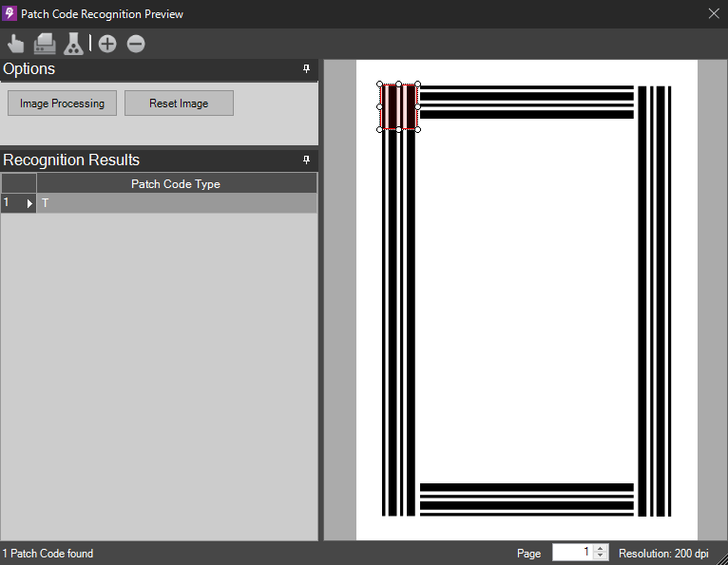This screenshot has width=728, height=565.
Task: Close the Patch Code Recognition Preview window
Action: (x=714, y=13)
